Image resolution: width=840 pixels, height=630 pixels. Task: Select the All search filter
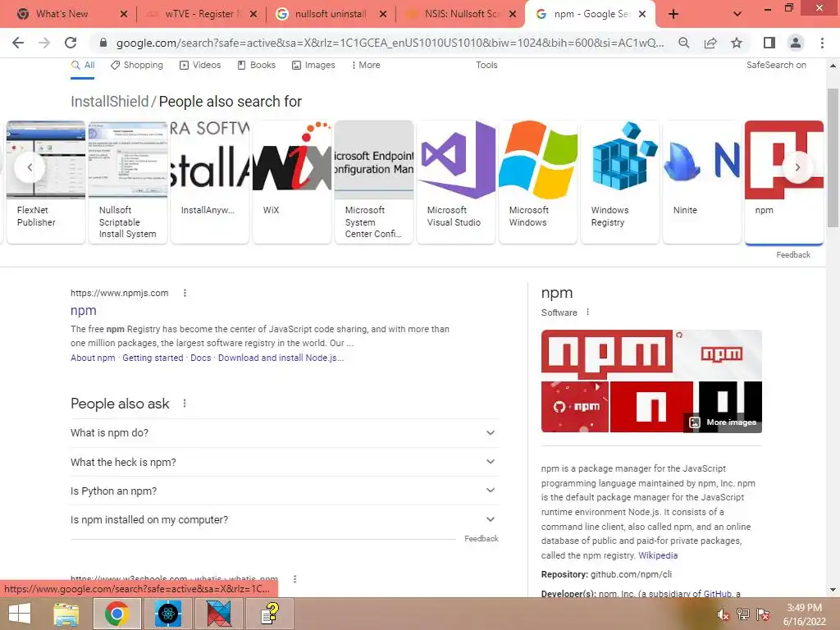point(83,65)
